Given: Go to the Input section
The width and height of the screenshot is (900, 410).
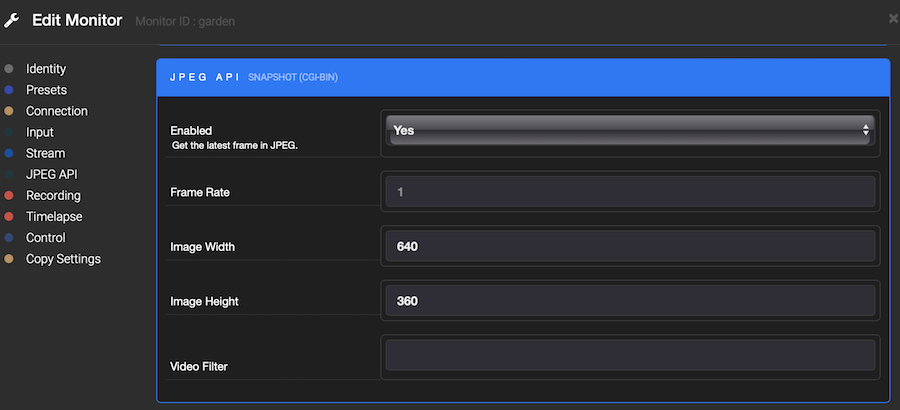Looking at the screenshot, I should [x=40, y=132].
